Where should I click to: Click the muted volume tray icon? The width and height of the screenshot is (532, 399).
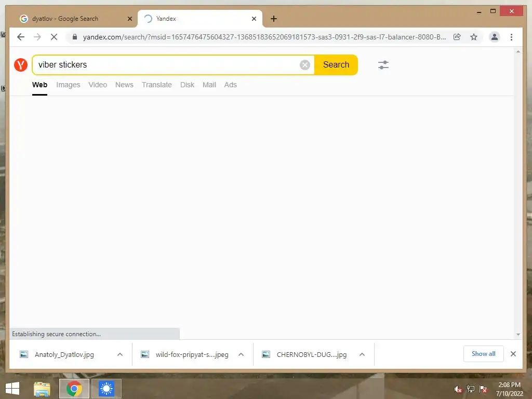tap(458, 389)
